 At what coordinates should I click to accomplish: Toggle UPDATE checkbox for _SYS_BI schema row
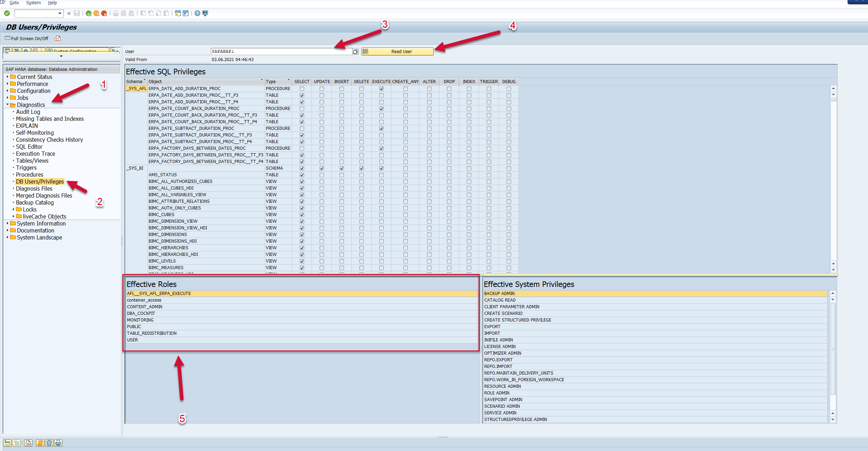tap(322, 168)
